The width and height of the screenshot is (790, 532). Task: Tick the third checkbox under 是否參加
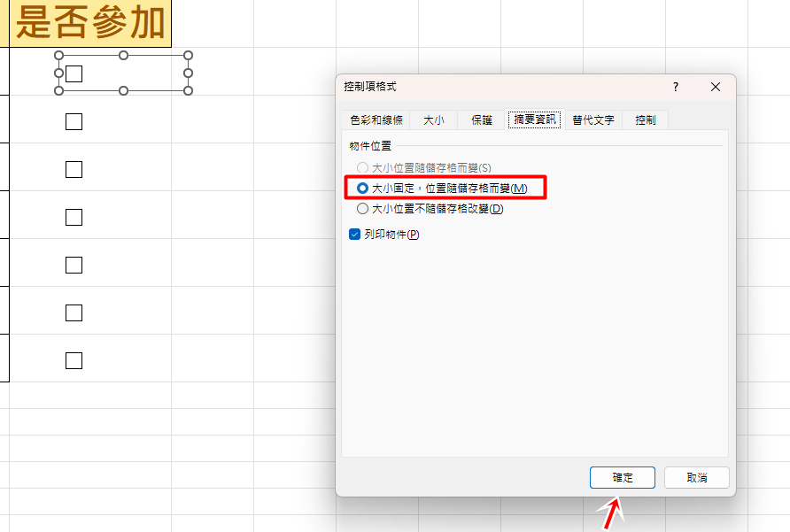[74, 169]
